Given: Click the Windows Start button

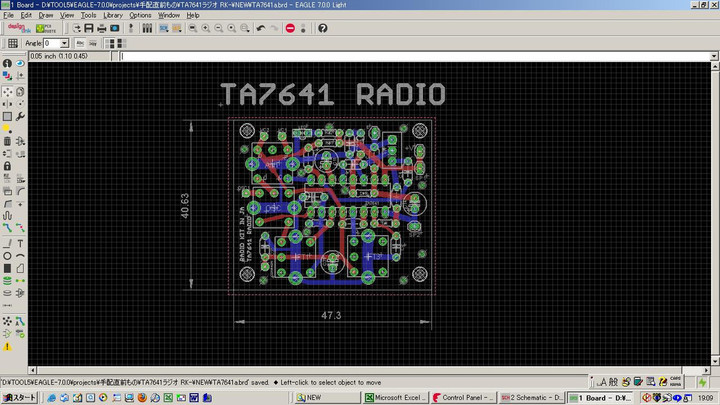Looking at the screenshot, I should click(19, 397).
